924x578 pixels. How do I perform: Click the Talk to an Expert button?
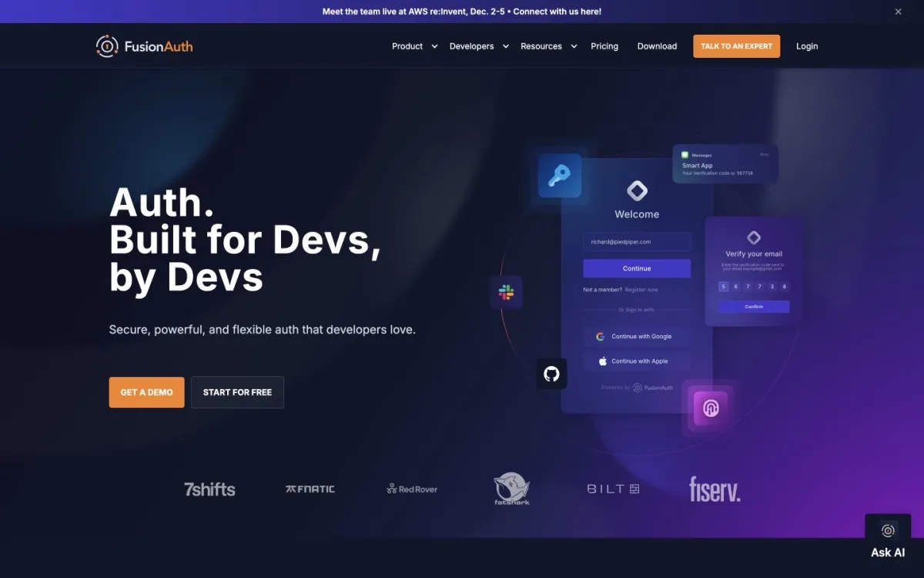736,46
